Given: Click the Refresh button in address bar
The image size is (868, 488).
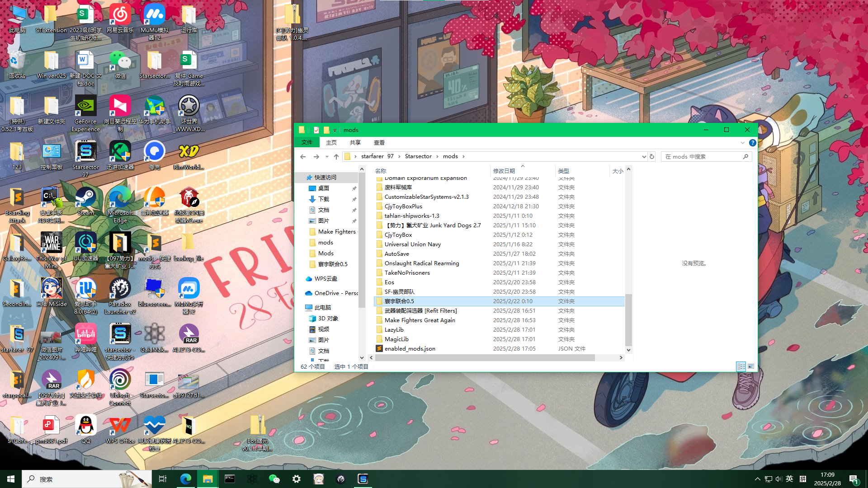Looking at the screenshot, I should [651, 156].
